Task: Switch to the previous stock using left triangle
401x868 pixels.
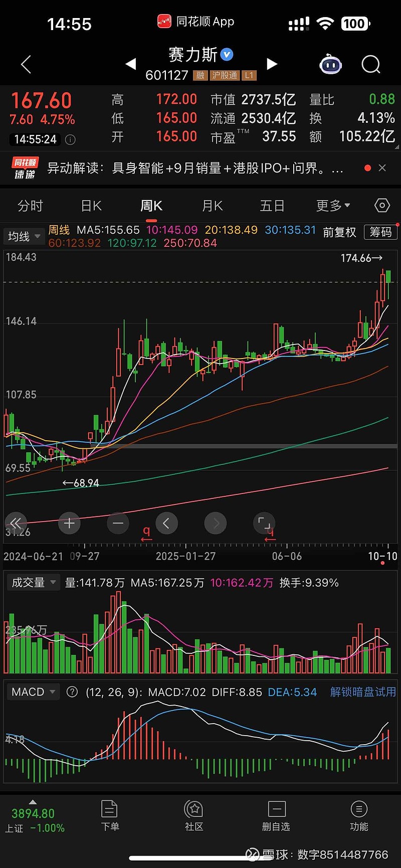Action: 131,64
